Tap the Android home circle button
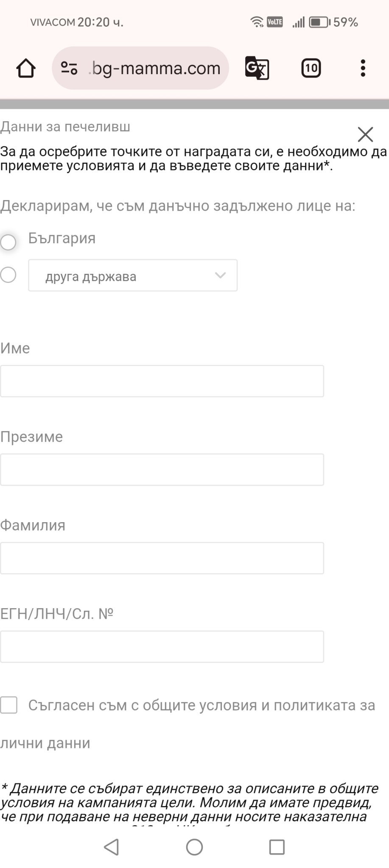This screenshot has width=389, height=868. 194,847
